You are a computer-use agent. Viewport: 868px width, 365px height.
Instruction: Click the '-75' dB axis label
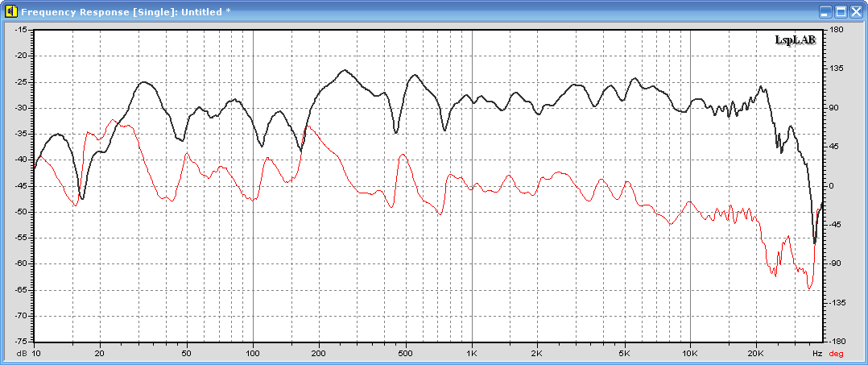click(x=22, y=342)
